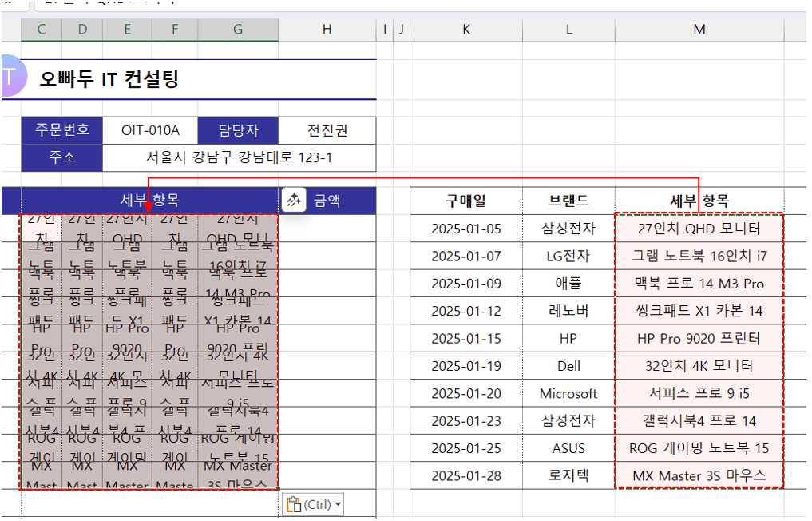Click the 담당자 name cell 전진권
Viewport: 812px width, 521px height.
coord(327,130)
